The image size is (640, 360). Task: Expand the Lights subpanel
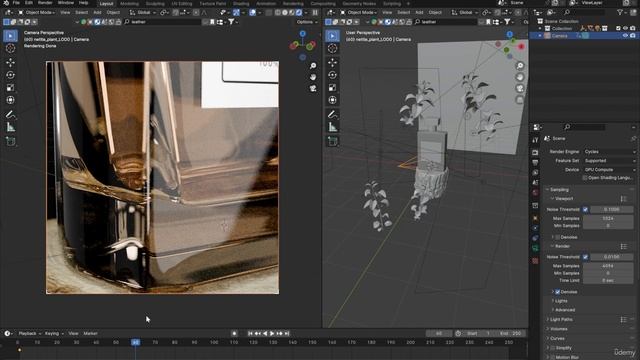[560, 301]
